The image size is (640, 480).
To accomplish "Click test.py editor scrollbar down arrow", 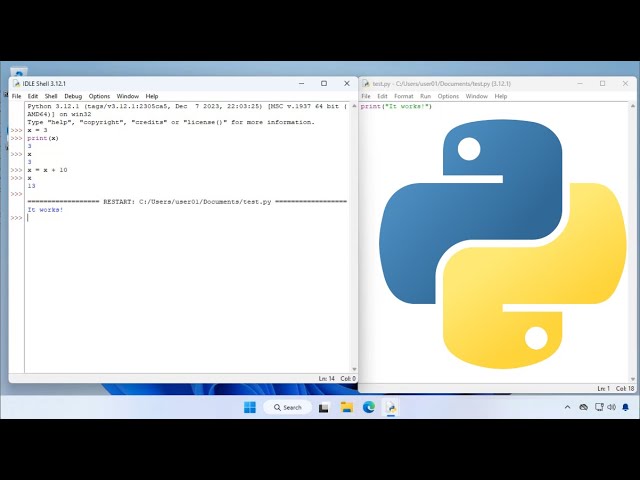I will [x=633, y=379].
